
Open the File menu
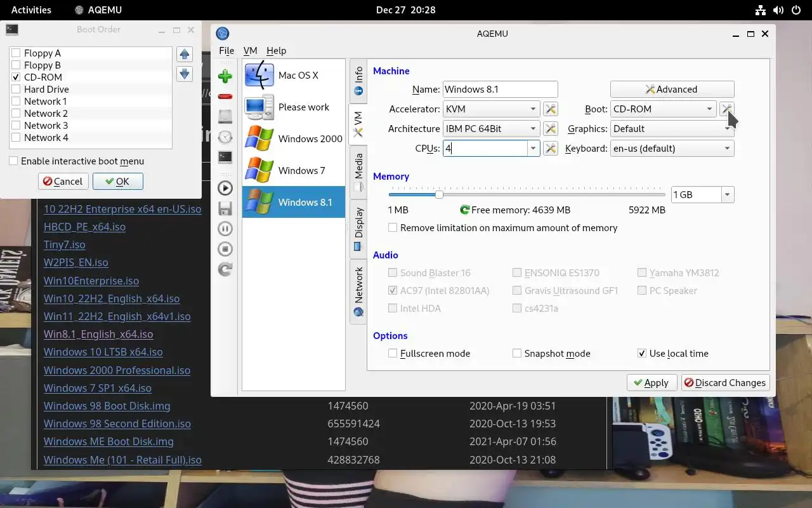[226, 51]
